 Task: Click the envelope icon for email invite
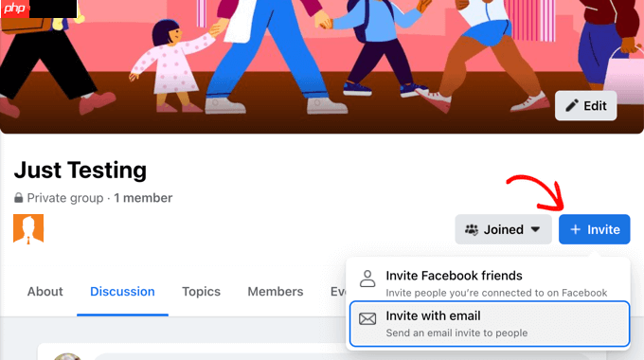[367, 319]
